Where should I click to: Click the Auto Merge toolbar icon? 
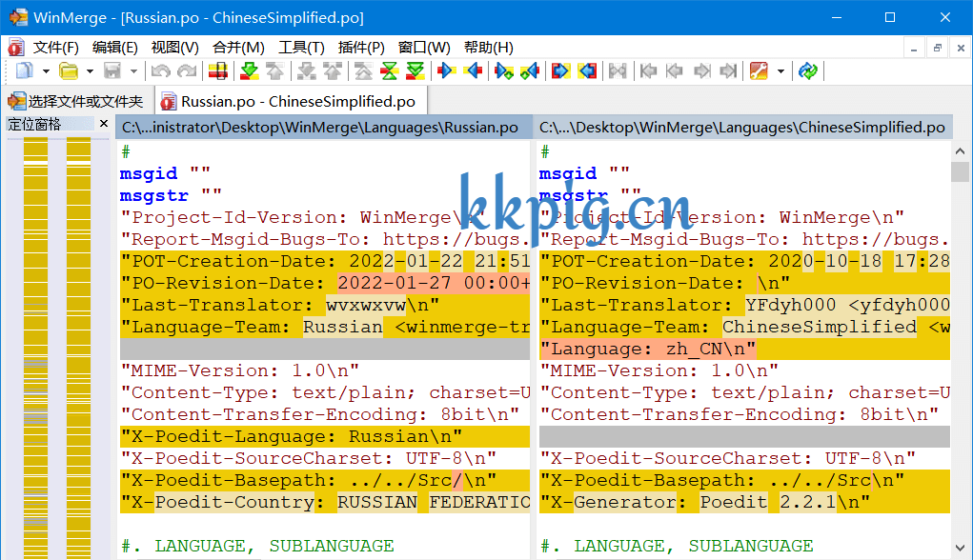tap(618, 71)
